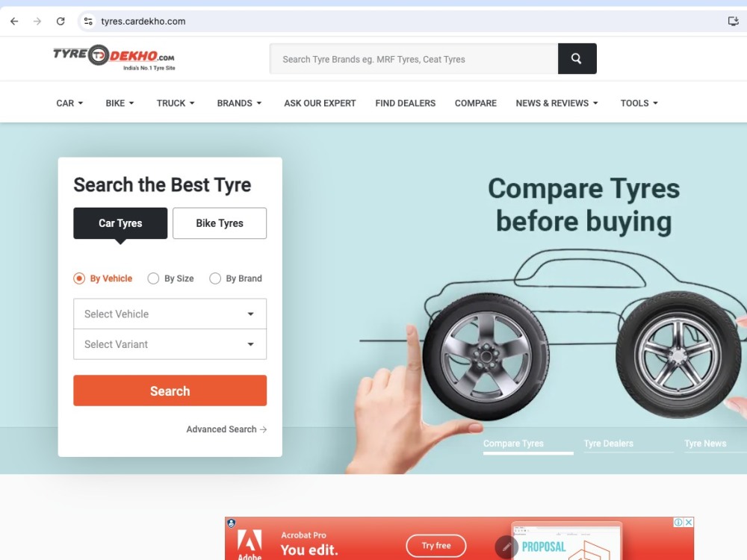The width and height of the screenshot is (747, 560).
Task: Switch to the Car Tyres tab
Action: 120,223
